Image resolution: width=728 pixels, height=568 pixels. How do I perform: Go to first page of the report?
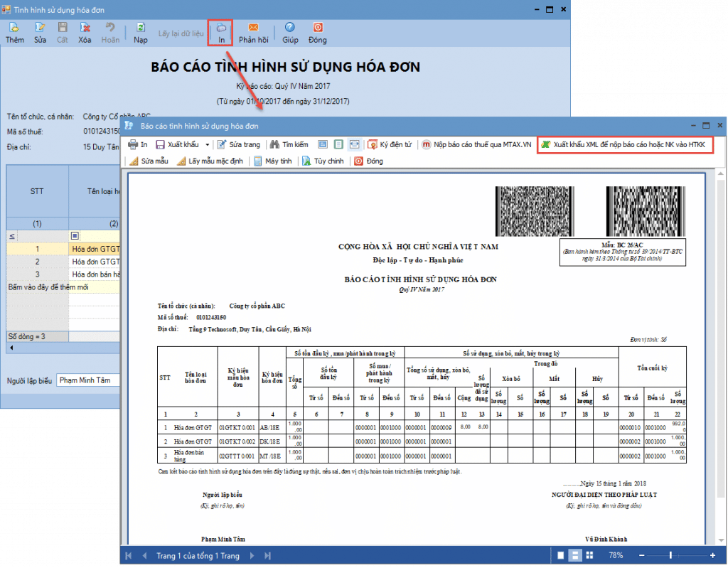click(129, 555)
